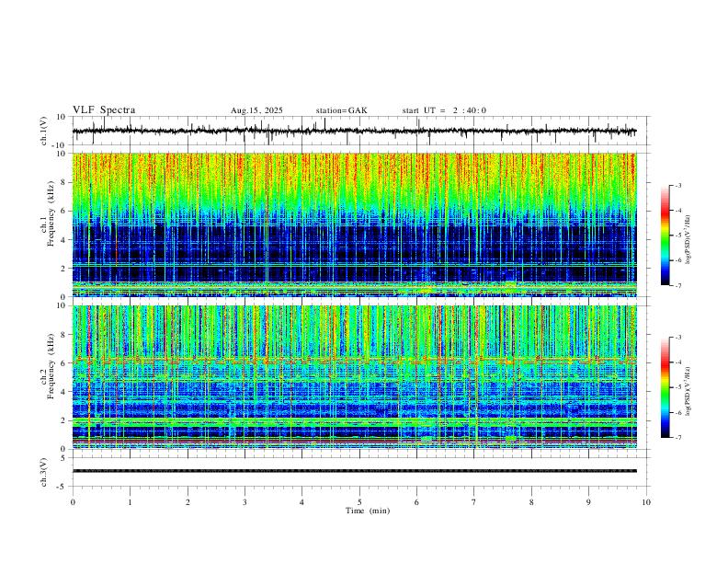Click the "Time (min)" x-axis label
This screenshot has width=728, height=563.
368,511
